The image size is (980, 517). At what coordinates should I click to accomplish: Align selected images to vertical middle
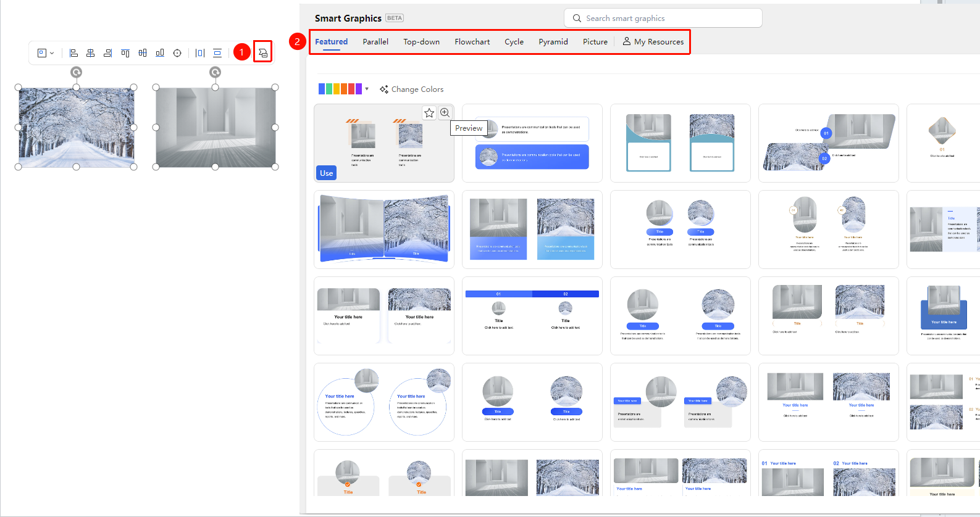pyautogui.click(x=143, y=53)
